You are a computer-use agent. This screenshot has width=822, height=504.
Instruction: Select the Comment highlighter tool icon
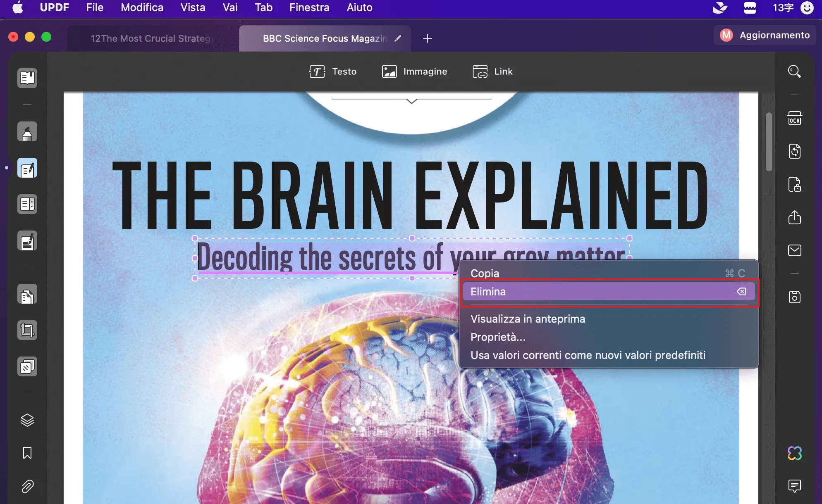coord(27,132)
